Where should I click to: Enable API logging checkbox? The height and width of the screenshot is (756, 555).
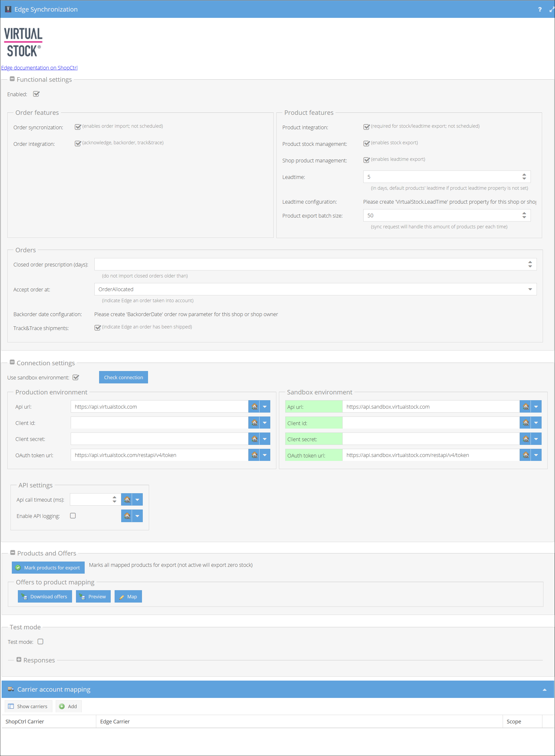click(x=73, y=516)
